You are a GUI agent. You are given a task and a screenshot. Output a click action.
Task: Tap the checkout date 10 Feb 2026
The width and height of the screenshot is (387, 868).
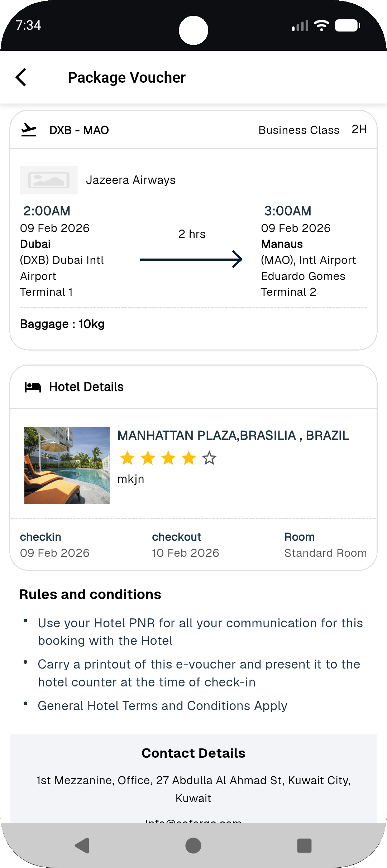point(185,553)
